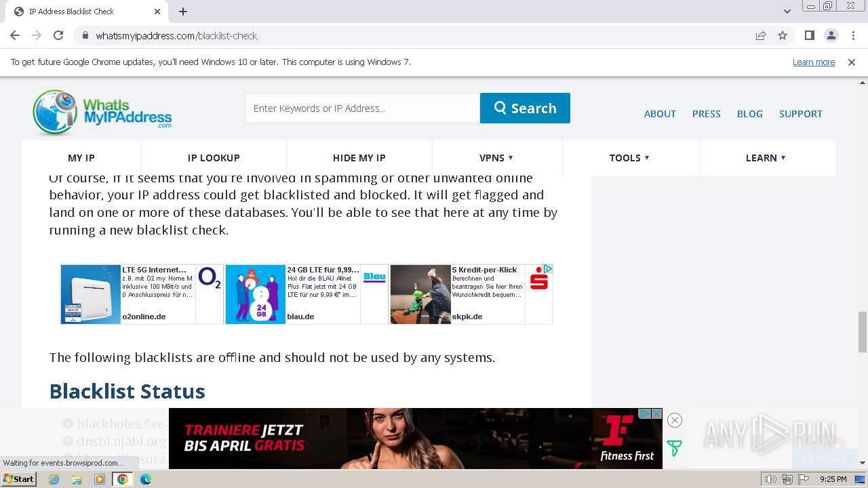Viewport: 868px width, 488px height.
Task: Click the address bar URL
Action: pyautogui.click(x=176, y=36)
